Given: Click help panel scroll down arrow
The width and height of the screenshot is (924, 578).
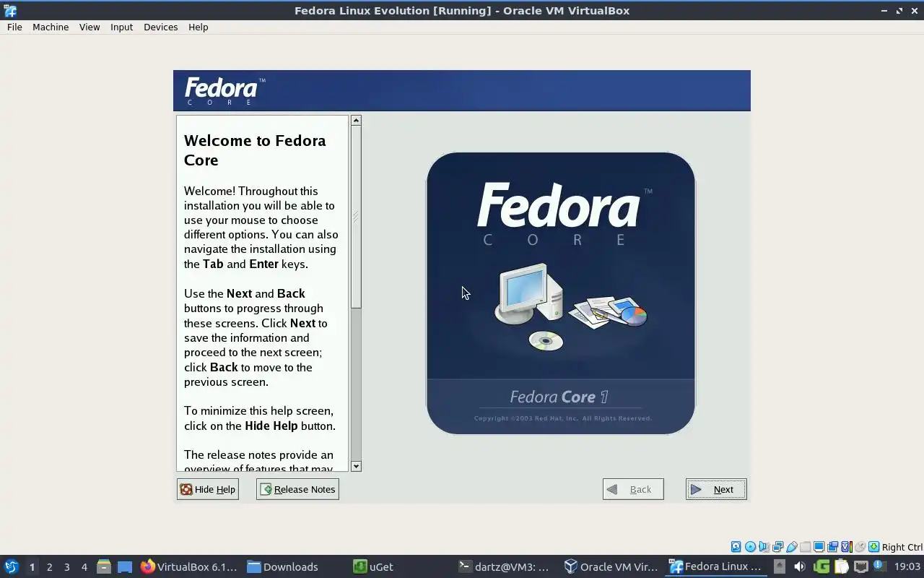Looking at the screenshot, I should click(x=356, y=466).
